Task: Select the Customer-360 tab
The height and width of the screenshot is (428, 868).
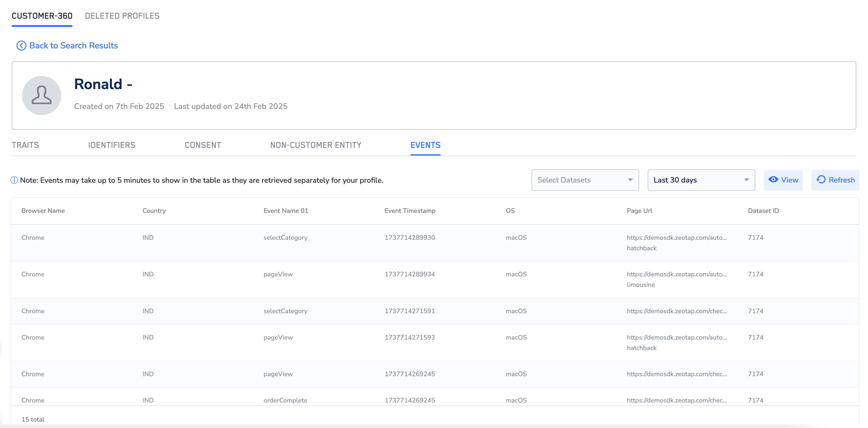Action: pyautogui.click(x=42, y=16)
